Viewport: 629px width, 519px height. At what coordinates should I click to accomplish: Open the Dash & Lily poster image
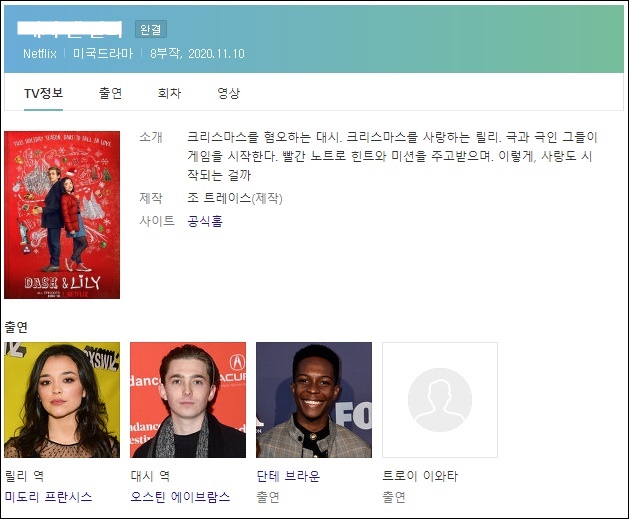tap(62, 215)
